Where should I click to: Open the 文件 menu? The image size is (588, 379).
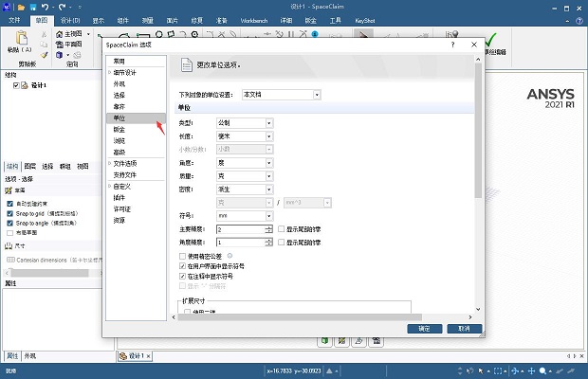coord(14,20)
